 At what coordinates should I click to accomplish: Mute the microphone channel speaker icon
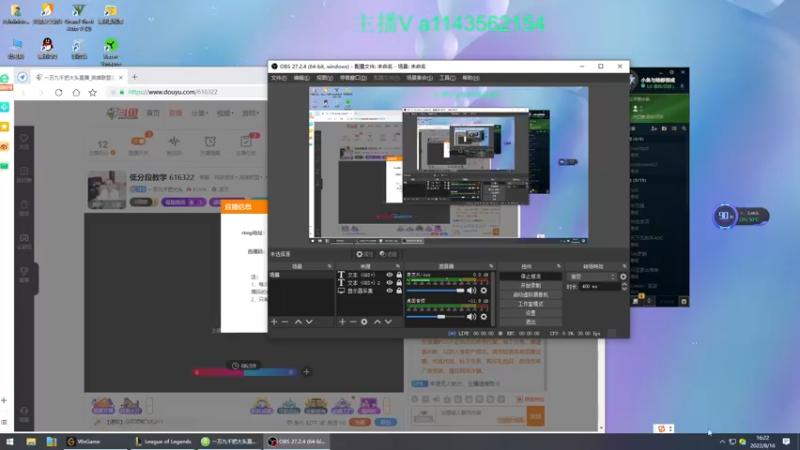tap(471, 290)
